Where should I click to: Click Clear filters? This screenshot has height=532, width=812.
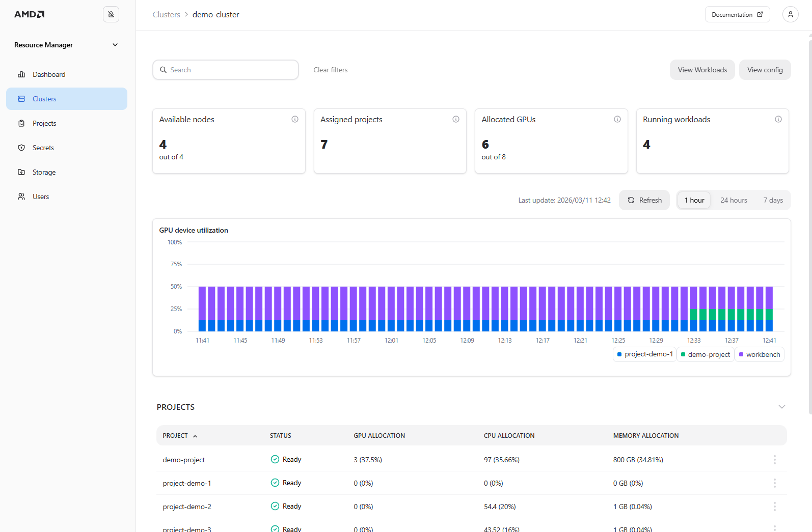coord(331,70)
